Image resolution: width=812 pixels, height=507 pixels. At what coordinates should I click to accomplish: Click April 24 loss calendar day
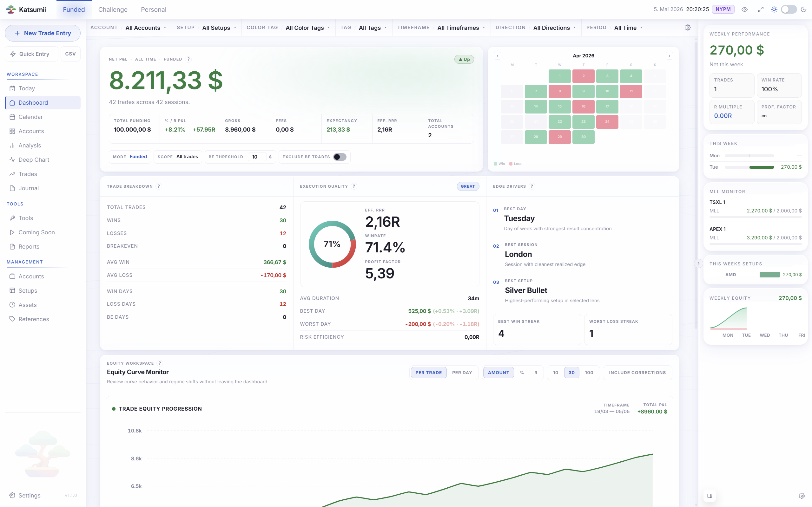[x=607, y=121]
